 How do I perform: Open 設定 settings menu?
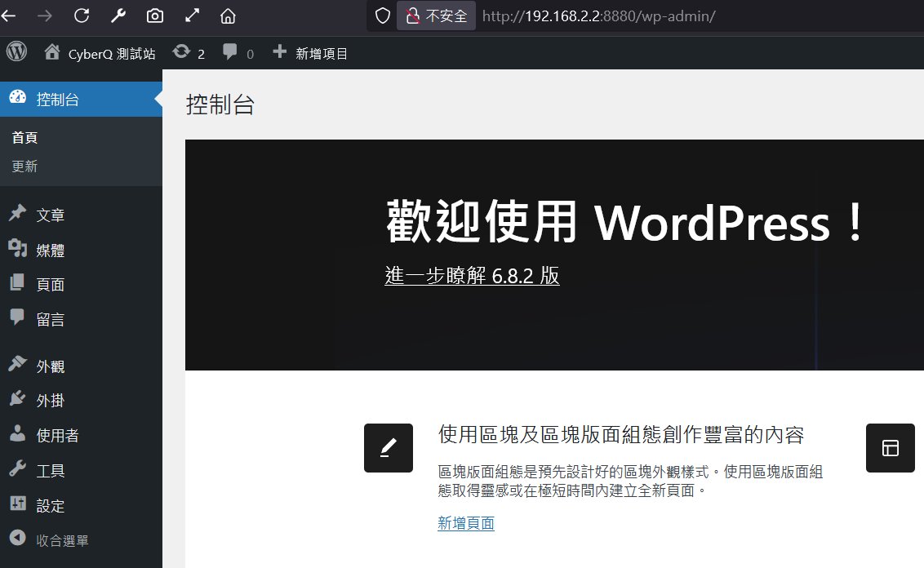[81, 505]
